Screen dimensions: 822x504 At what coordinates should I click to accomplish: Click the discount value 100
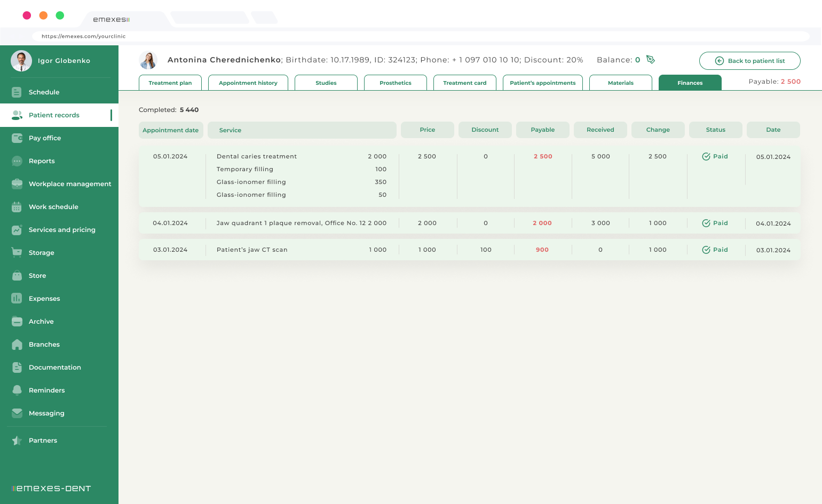[486, 250]
